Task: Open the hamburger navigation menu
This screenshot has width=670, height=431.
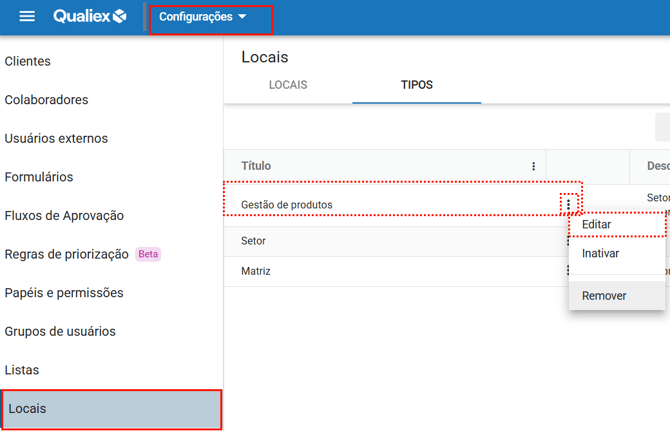Action: pyautogui.click(x=27, y=17)
